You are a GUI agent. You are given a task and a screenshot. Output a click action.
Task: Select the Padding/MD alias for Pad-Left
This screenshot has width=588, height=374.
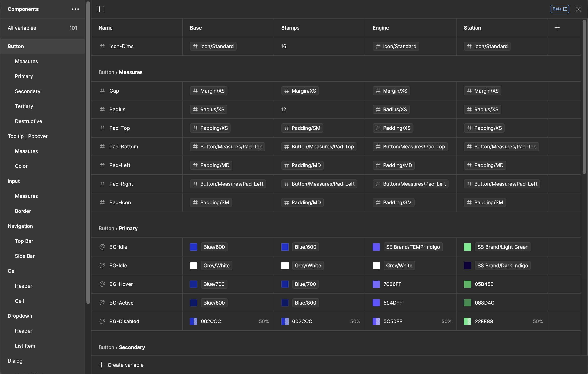tap(211, 165)
